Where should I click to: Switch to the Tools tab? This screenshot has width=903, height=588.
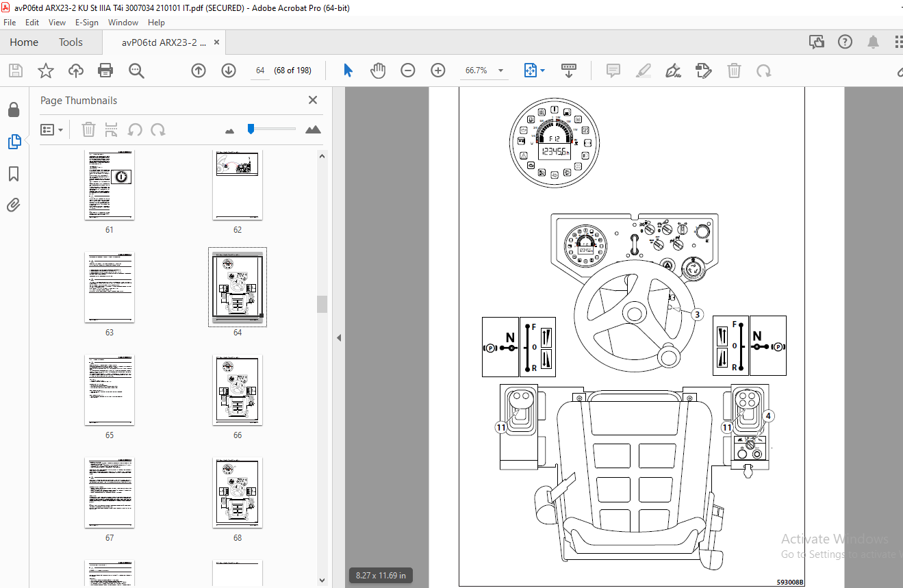(x=71, y=42)
